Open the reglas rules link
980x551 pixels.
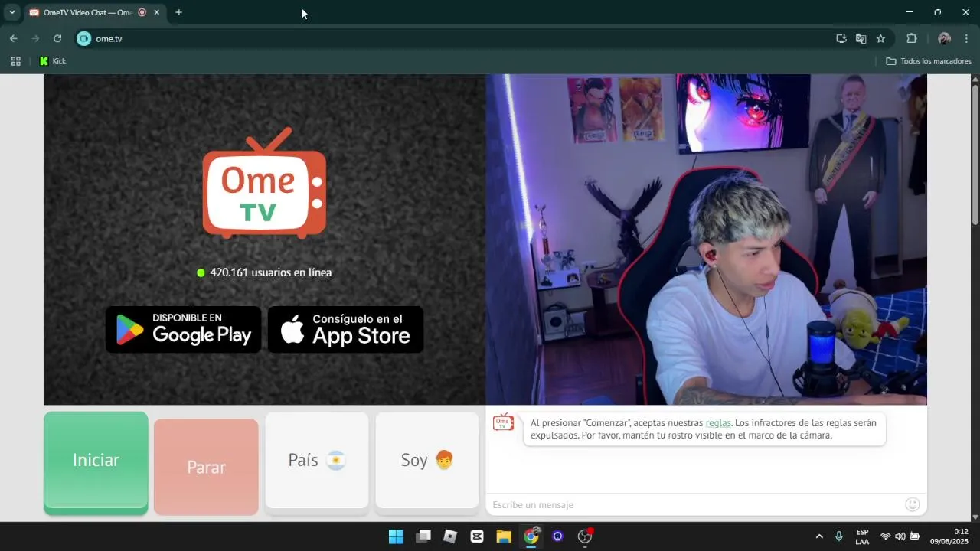[x=718, y=422]
